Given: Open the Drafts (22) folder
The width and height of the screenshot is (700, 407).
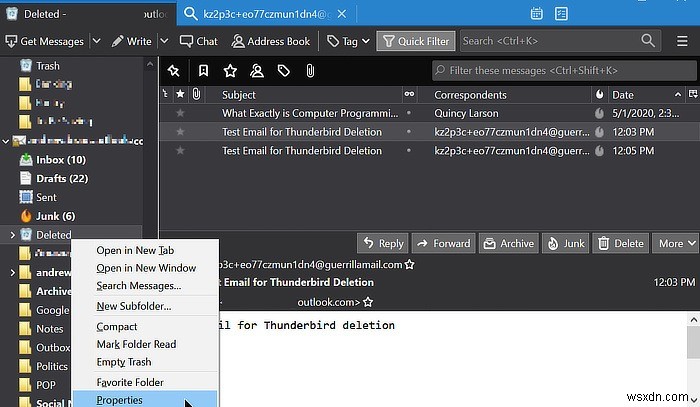Looking at the screenshot, I should pos(62,178).
